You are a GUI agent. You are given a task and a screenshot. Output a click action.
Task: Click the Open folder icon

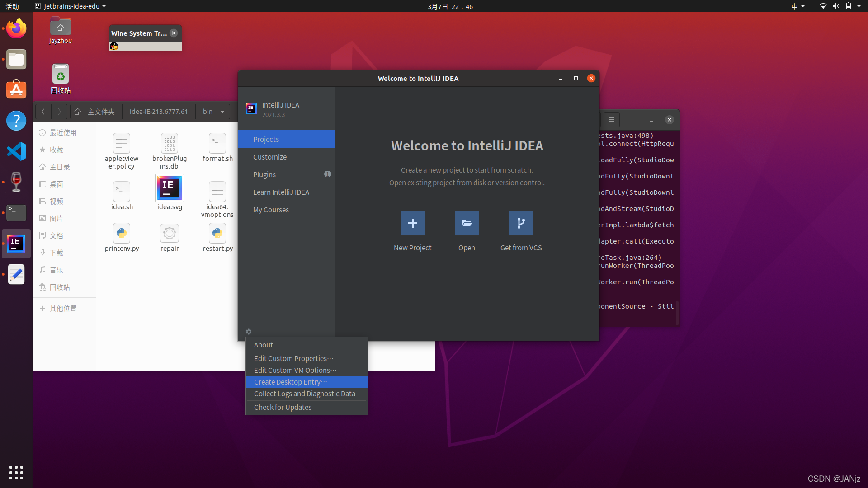click(467, 223)
